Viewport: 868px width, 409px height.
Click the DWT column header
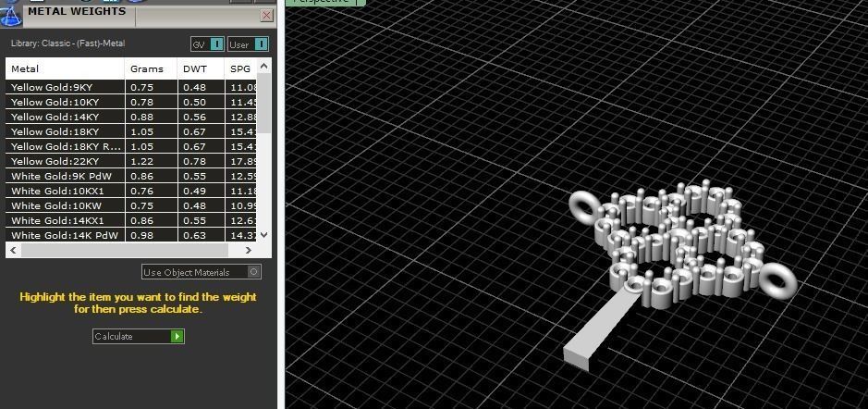(x=201, y=68)
